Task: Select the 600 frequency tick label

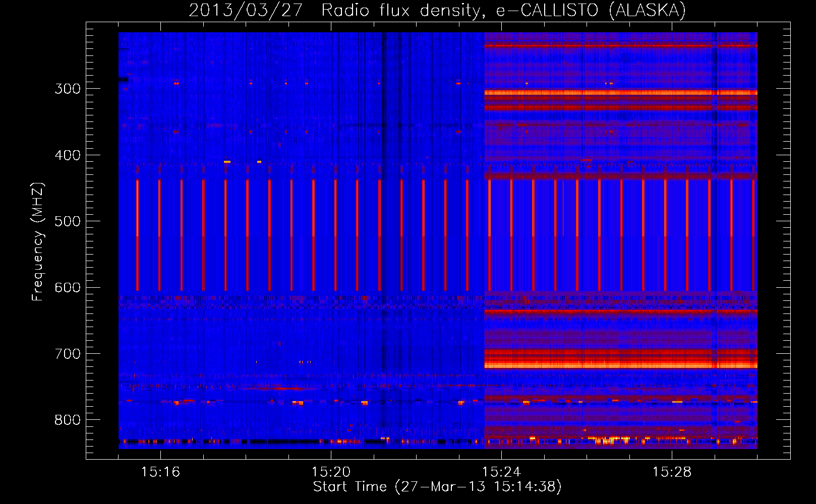Action: [x=68, y=288]
